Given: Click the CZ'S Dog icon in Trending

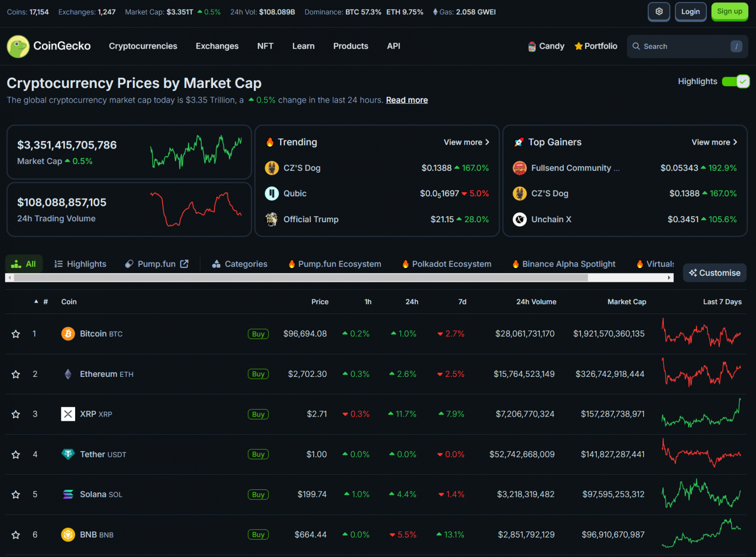Looking at the screenshot, I should 272,168.
